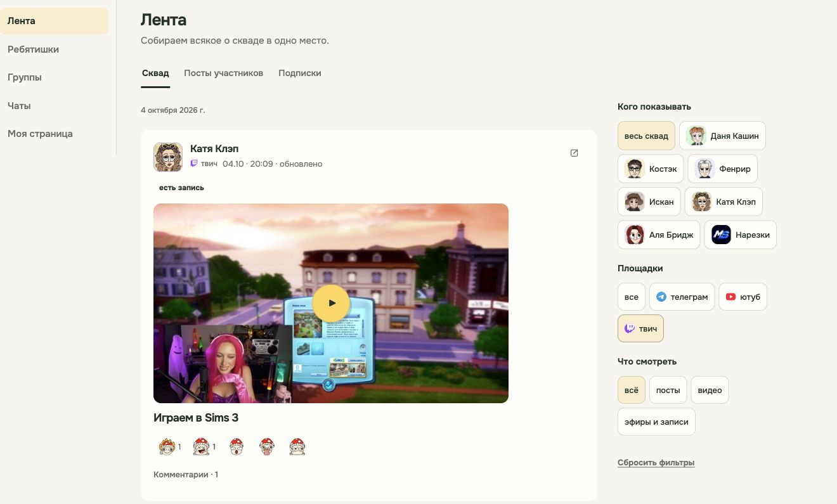Show all platforms with 'все' chip
This screenshot has width=837, height=504.
[632, 297]
